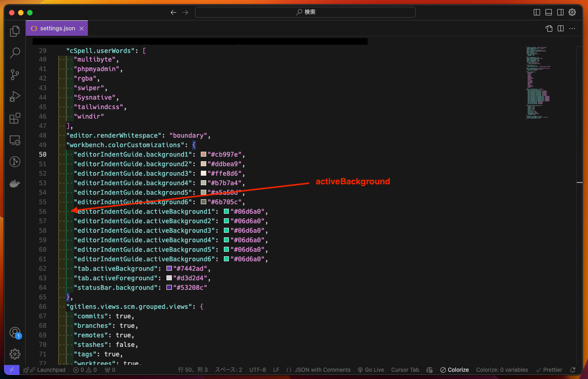The image size is (588, 379).
Task: Click the Cursor Tab status item
Action: pos(405,370)
